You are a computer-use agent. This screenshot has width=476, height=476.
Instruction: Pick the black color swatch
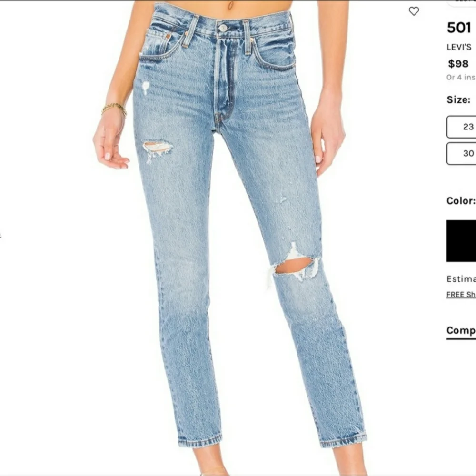click(461, 241)
